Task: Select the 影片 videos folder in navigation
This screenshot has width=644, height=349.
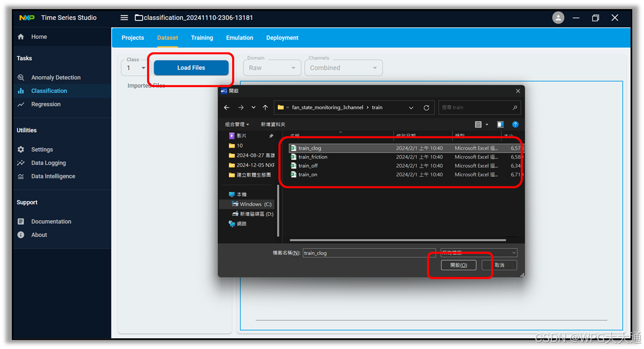Action: pyautogui.click(x=241, y=136)
